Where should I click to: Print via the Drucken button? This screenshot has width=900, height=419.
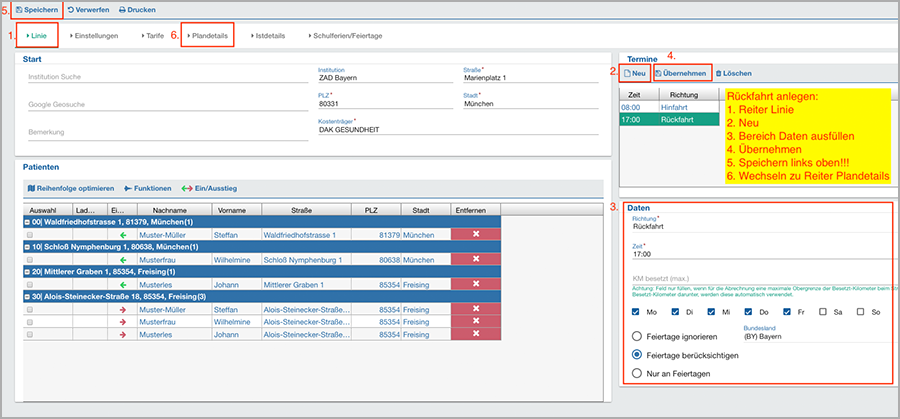[x=137, y=10]
